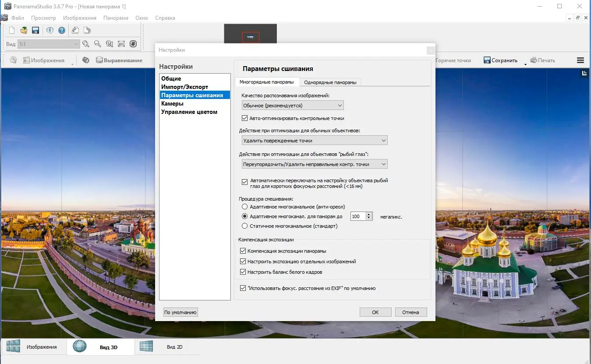Screen dimensions: 591x364
Task: Click the page icon with right-curving arrow
Action: coord(87,30)
